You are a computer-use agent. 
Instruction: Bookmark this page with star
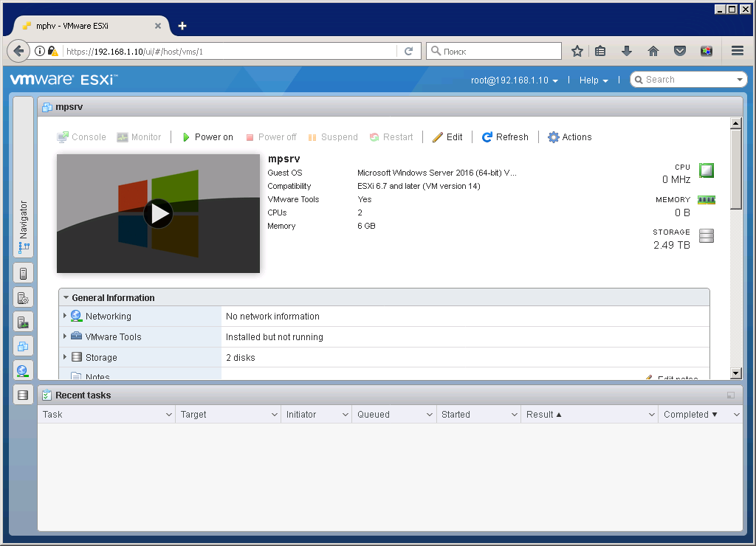click(577, 51)
